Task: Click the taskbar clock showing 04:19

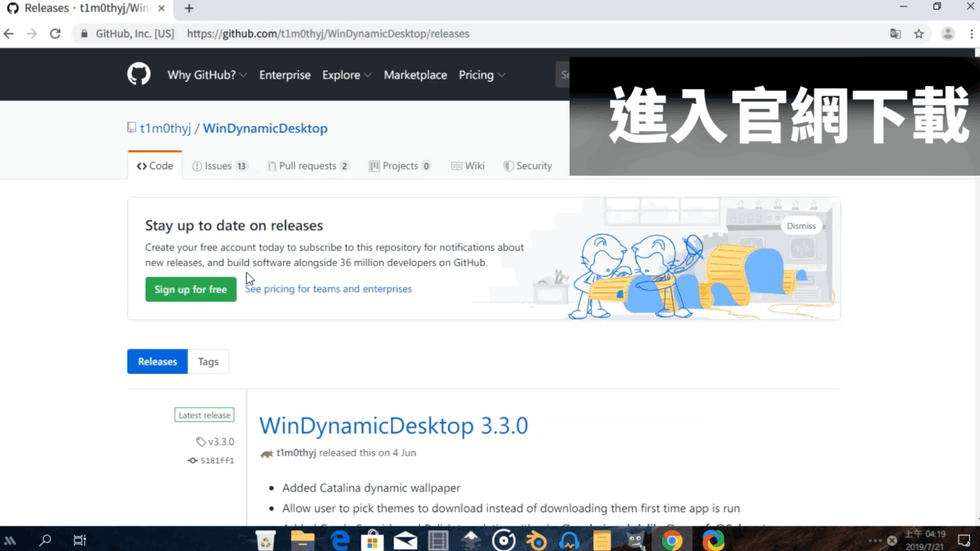Action: (925, 540)
